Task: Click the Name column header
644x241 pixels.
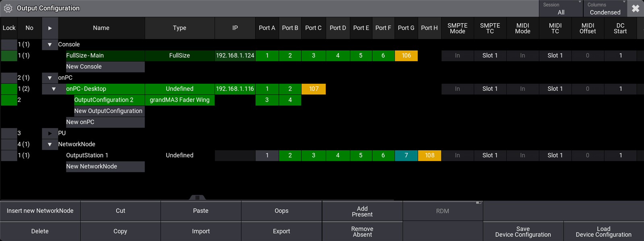Action: [x=101, y=28]
